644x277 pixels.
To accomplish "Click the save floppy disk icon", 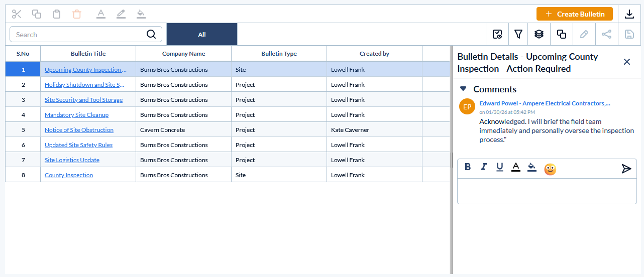I will [x=629, y=34].
